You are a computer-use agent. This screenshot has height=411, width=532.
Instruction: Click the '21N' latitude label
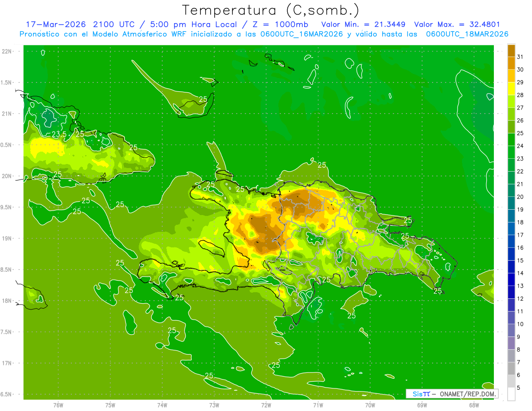click(x=7, y=114)
